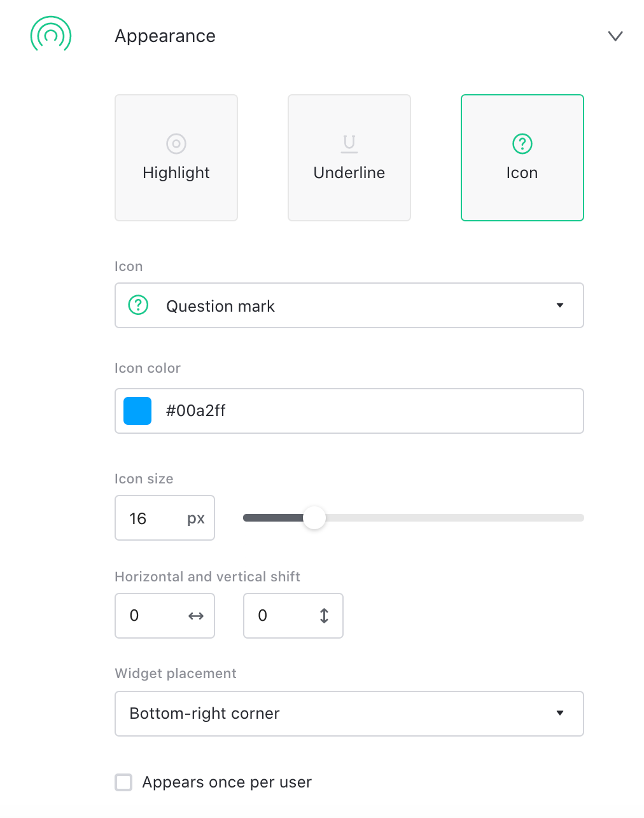
Task: Click the Underline U icon
Action: click(349, 144)
